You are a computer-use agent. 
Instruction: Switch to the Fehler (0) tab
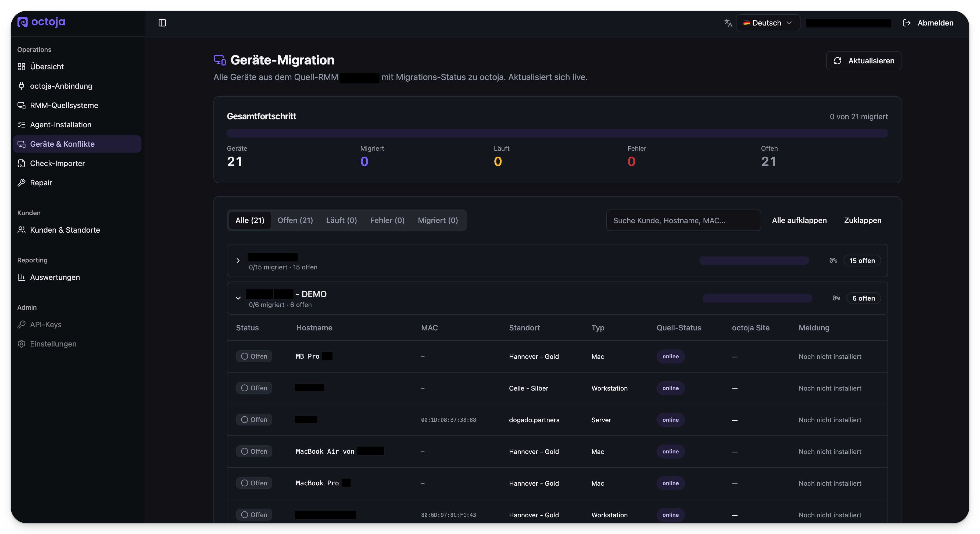pyautogui.click(x=387, y=221)
